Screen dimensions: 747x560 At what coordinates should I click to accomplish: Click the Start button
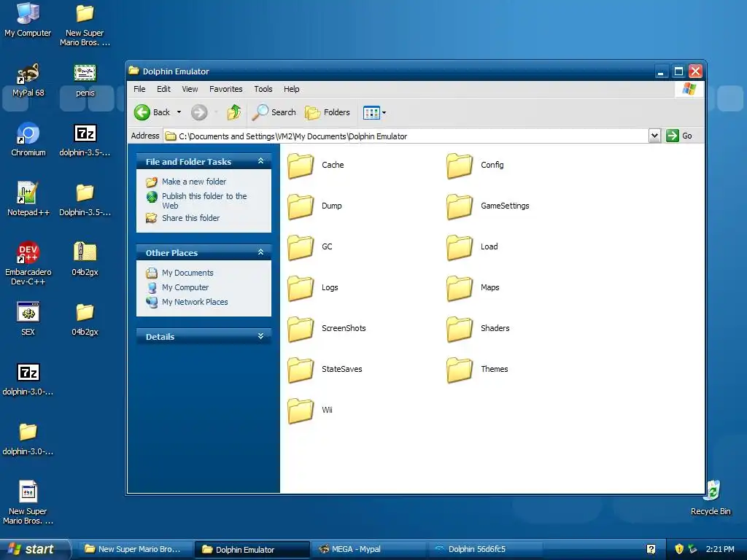click(35, 549)
